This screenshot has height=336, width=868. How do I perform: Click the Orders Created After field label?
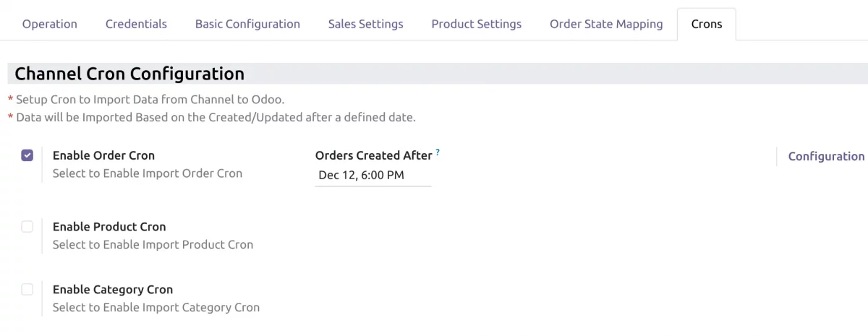tap(373, 155)
